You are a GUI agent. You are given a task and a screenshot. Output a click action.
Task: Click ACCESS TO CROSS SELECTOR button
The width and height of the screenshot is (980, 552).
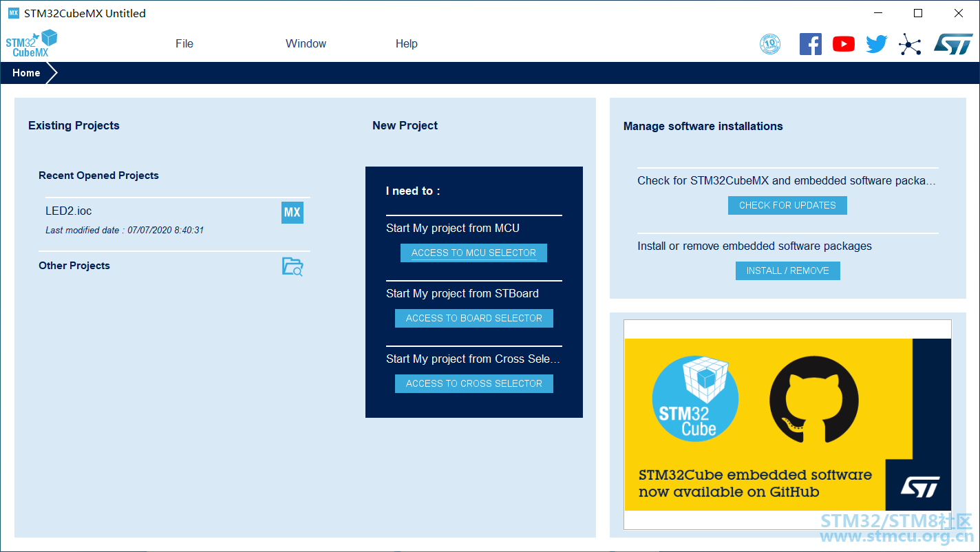(474, 383)
